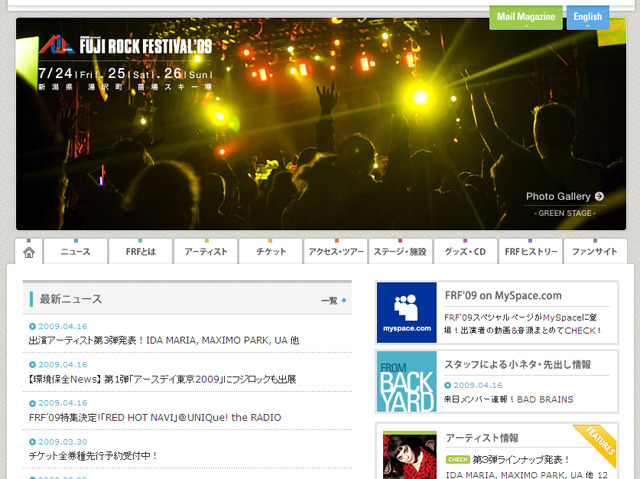Click the 2009.03.30 news date
The height and width of the screenshot is (479, 640).
(63, 442)
